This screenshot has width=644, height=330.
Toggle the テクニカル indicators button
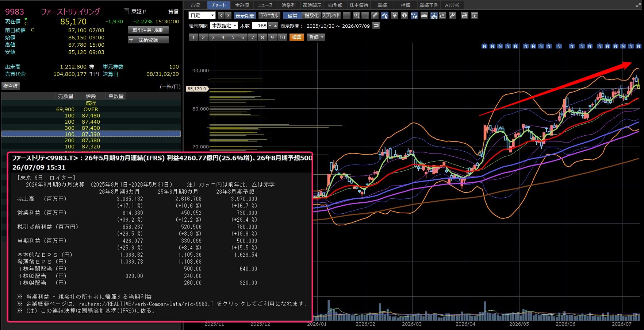[x=269, y=15]
